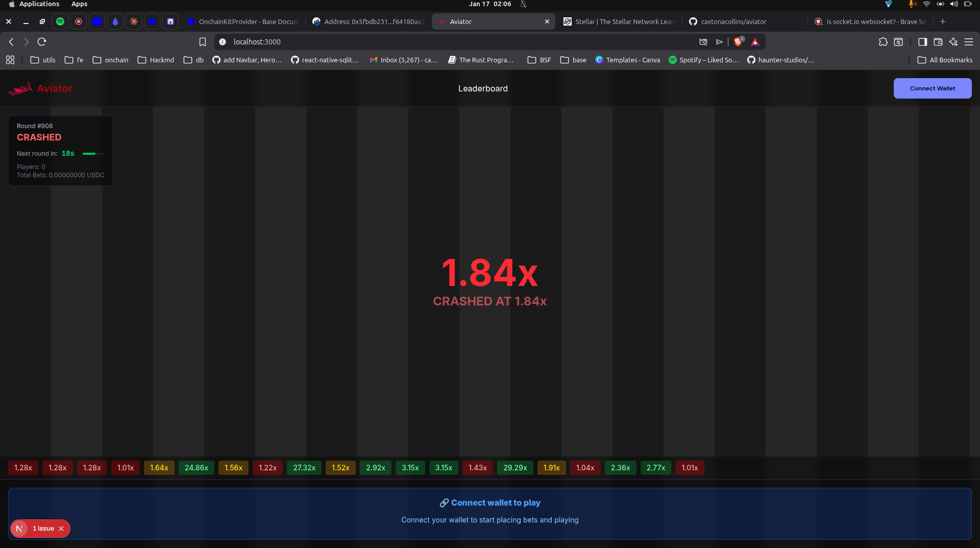This screenshot has height=548, width=980.
Task: Click the Aviator plane logo
Action: 20,88
